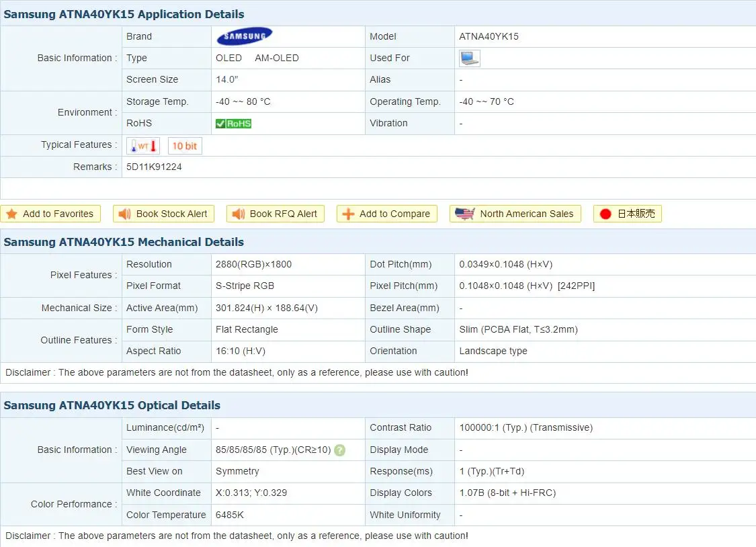
Task: Click the laptop Used For icon
Action: 469,58
